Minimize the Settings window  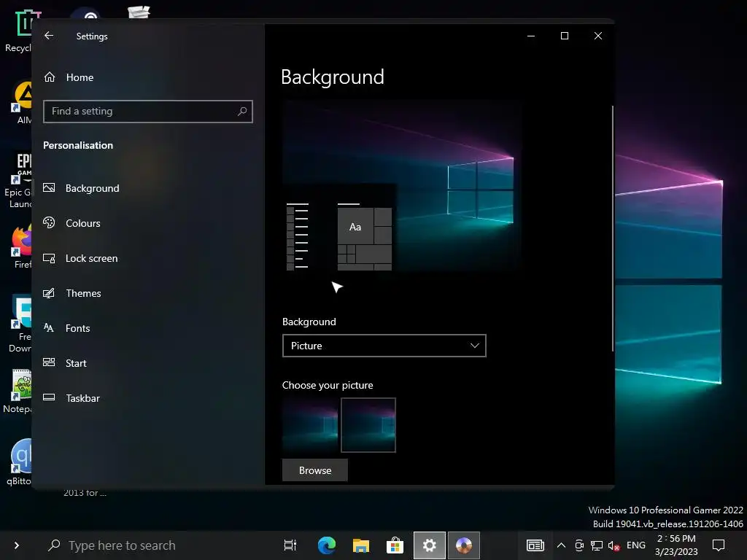click(x=531, y=36)
